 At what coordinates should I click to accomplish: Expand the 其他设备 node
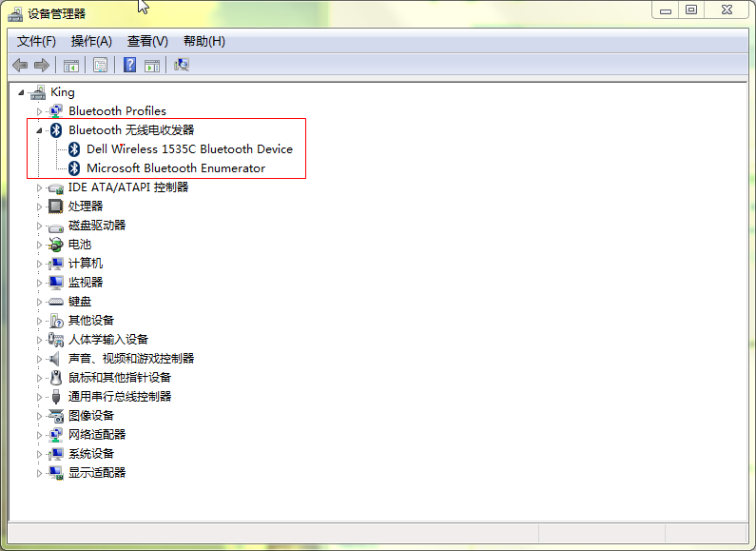(39, 321)
